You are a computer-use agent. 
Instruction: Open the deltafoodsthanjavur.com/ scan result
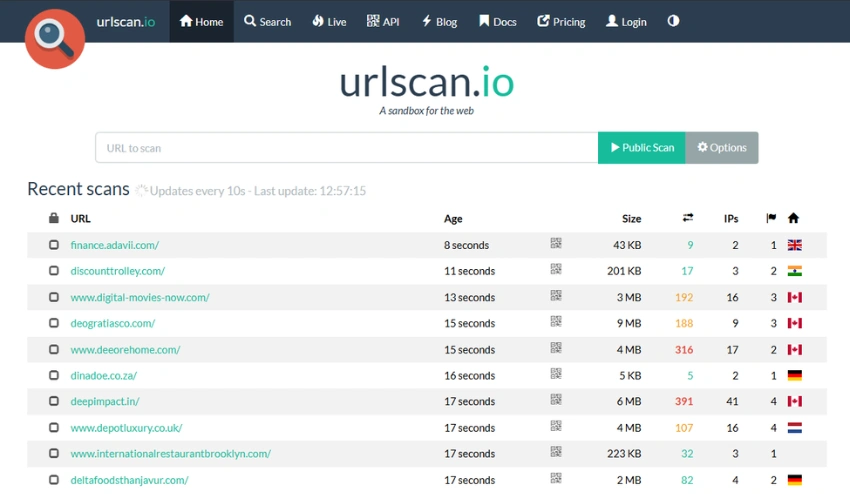coord(130,480)
